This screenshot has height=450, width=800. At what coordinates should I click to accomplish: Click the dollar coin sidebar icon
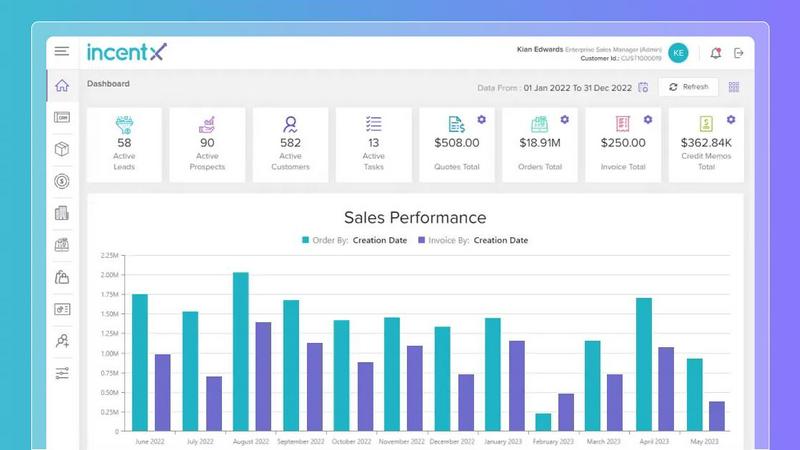click(x=62, y=181)
